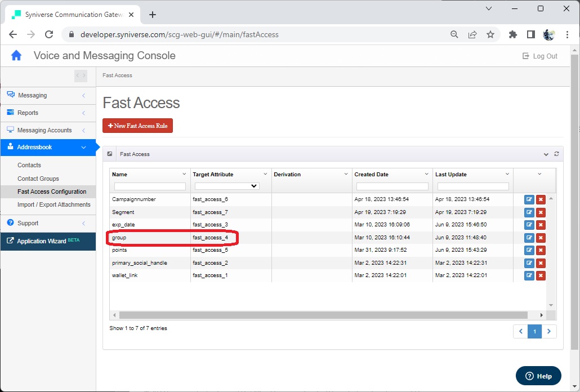This screenshot has height=392, width=580.
Task: Edit the Campaignnumber rule
Action: [x=529, y=199]
